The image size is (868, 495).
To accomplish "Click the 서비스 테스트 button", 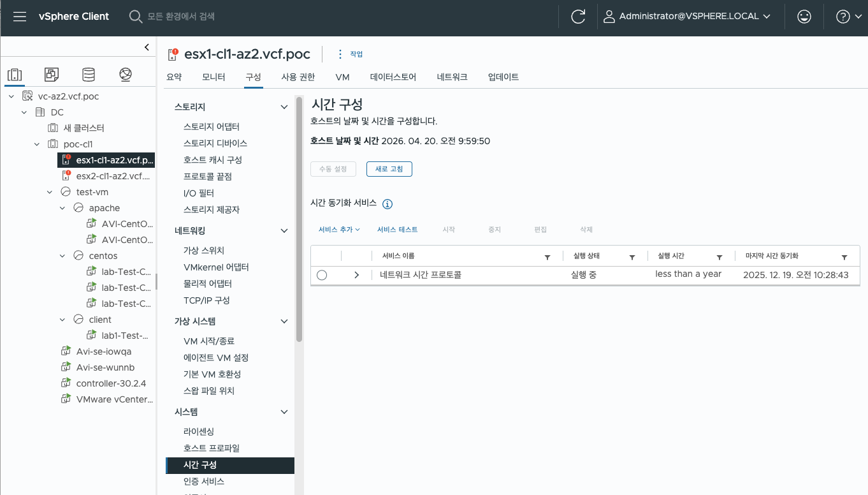I will [x=398, y=230].
